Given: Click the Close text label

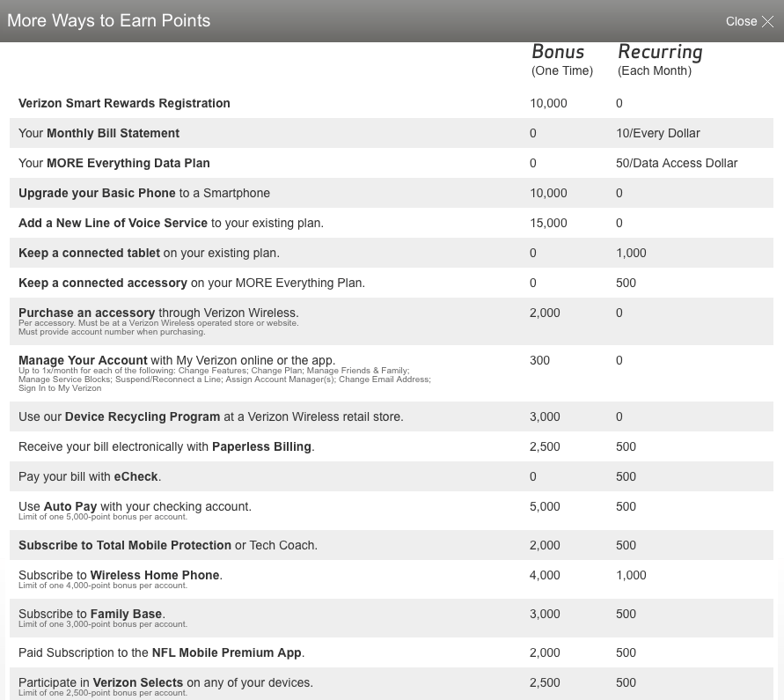Looking at the screenshot, I should click(741, 21).
